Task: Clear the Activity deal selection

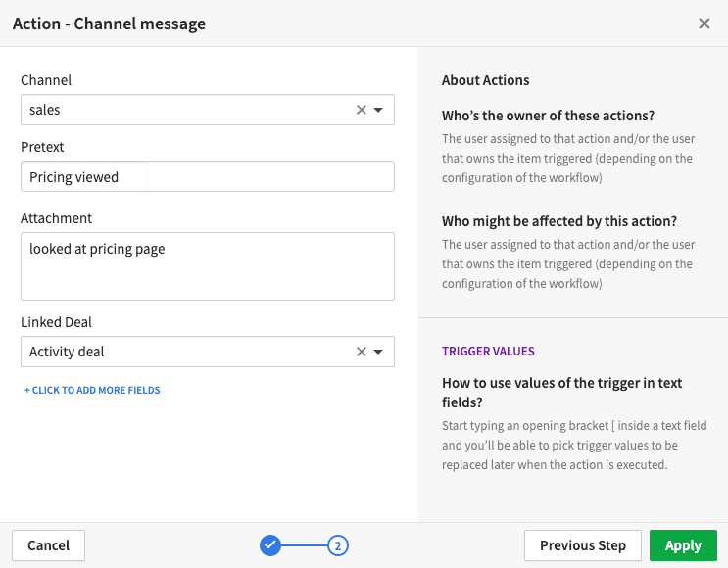Action: pos(362,352)
